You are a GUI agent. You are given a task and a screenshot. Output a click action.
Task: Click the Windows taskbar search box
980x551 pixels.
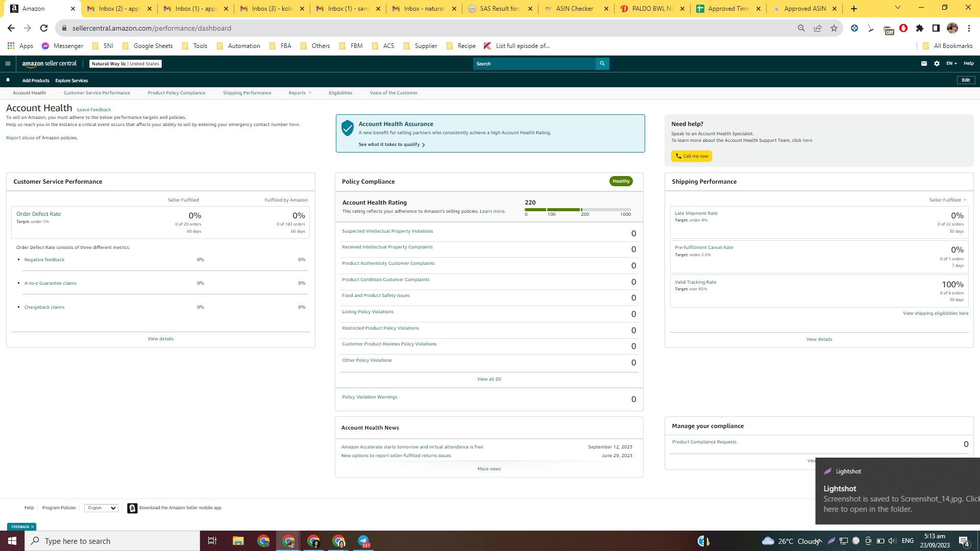pyautogui.click(x=112, y=541)
